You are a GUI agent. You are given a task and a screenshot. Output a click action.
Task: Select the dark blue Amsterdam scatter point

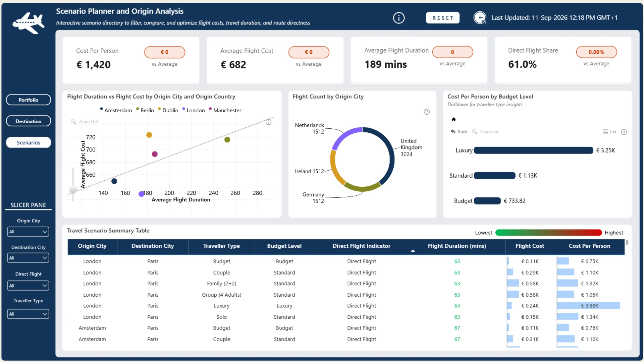pos(114,181)
